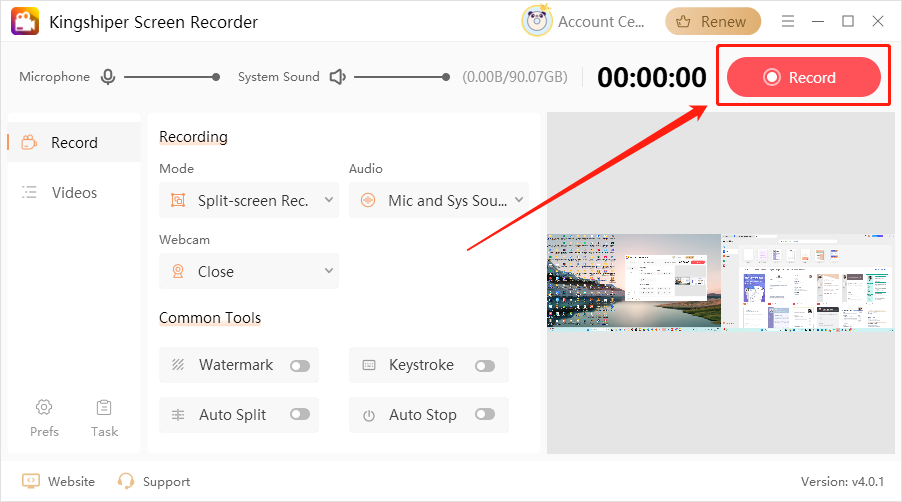Open the Task clipboard icon
The width and height of the screenshot is (902, 502).
point(104,407)
